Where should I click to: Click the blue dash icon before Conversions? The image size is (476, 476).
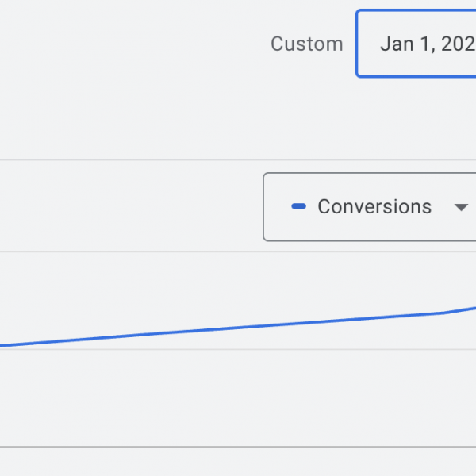pos(299,207)
